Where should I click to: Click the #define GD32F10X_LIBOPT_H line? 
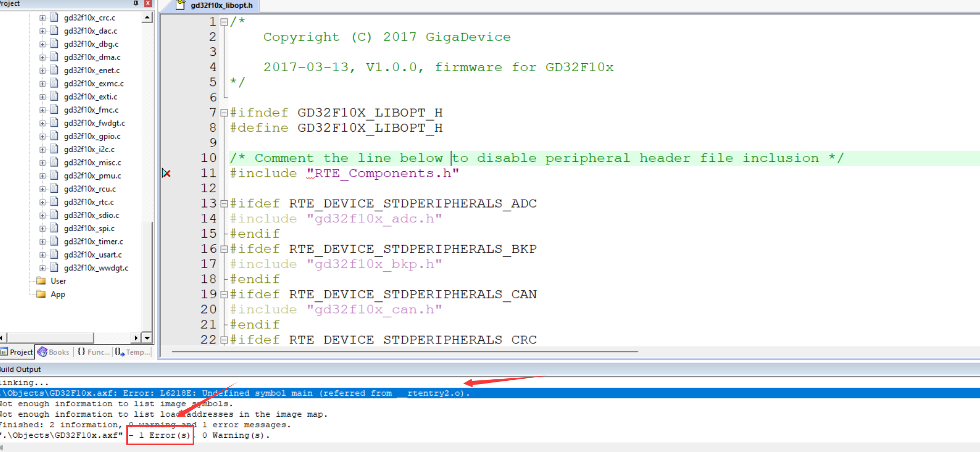click(336, 128)
